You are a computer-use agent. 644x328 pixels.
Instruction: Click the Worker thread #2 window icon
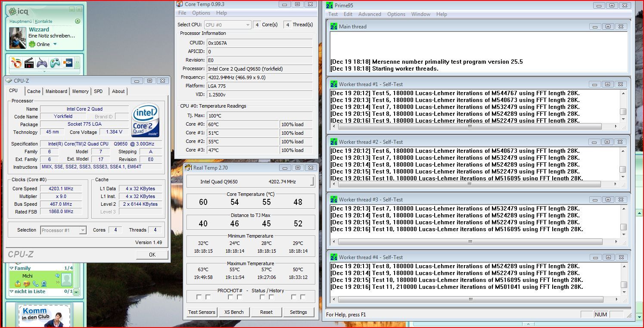pos(334,142)
